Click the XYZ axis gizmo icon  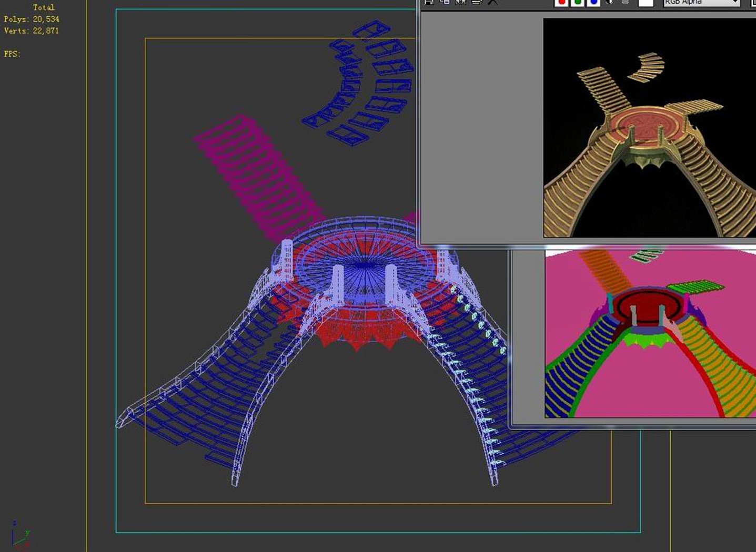(20, 534)
